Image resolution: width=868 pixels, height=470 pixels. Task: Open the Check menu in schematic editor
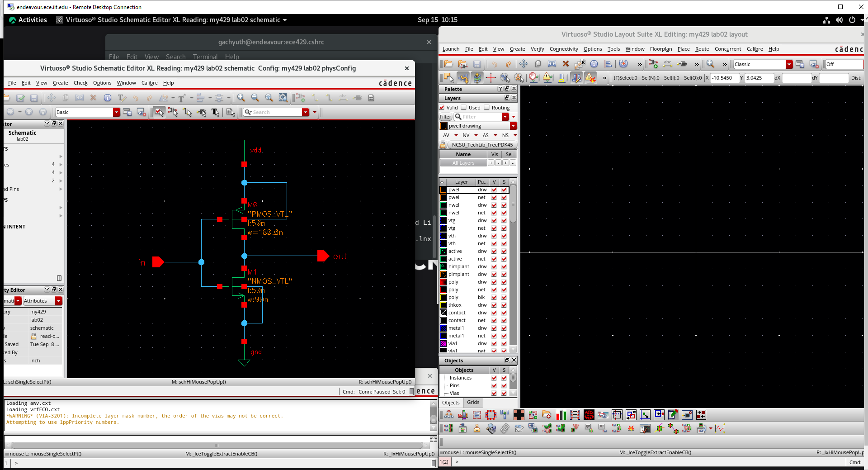pyautogui.click(x=80, y=83)
